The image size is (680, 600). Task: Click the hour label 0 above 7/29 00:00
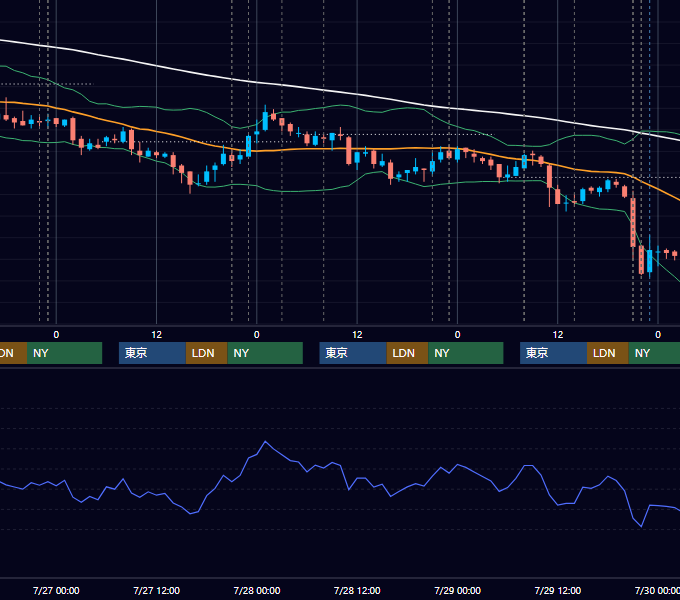[458, 335]
